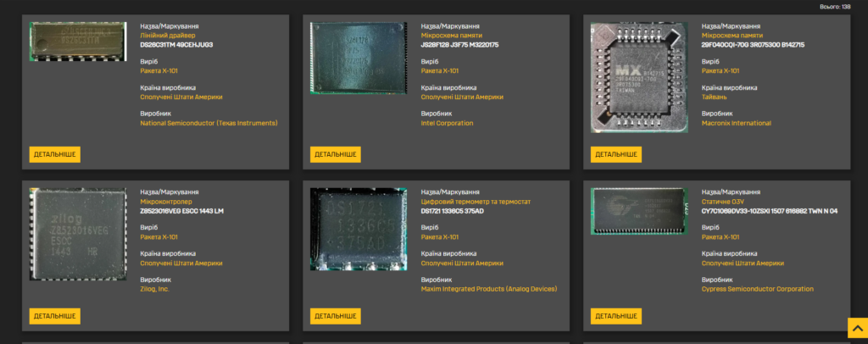
Task: Click the DS1721 chip photo
Action: [x=359, y=229]
